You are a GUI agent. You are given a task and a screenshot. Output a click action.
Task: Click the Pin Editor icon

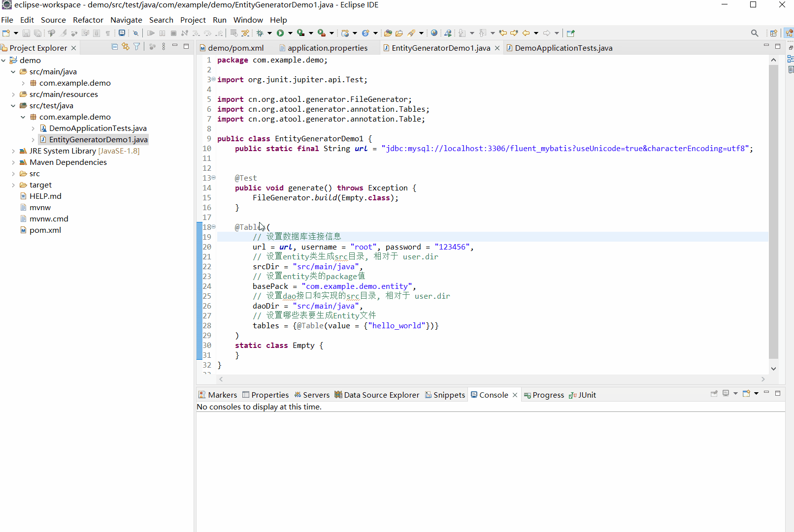(571, 33)
